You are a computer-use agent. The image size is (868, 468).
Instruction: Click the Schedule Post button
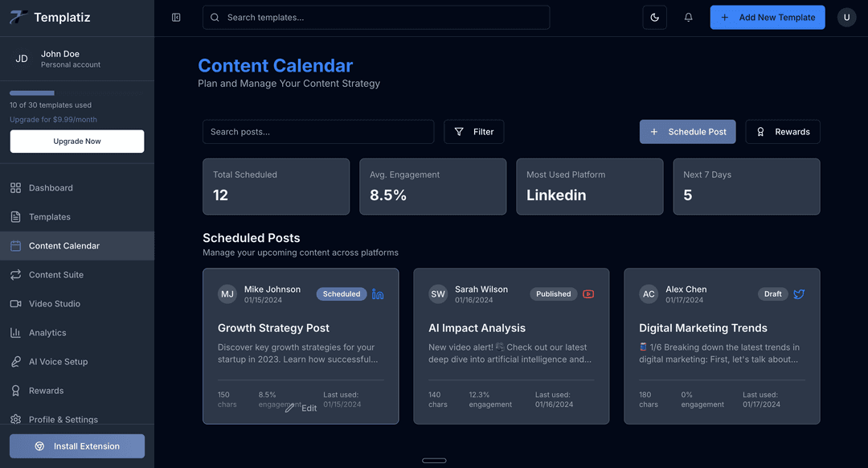tap(687, 132)
